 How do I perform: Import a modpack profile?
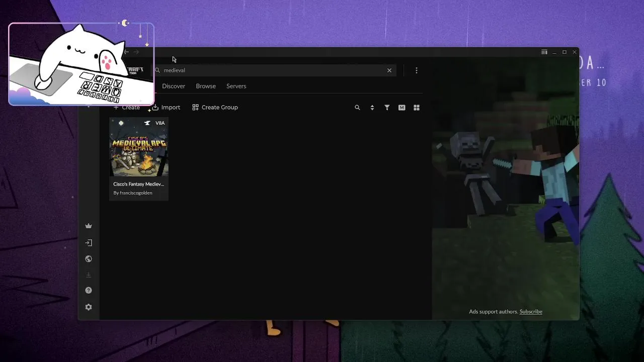pos(166,108)
